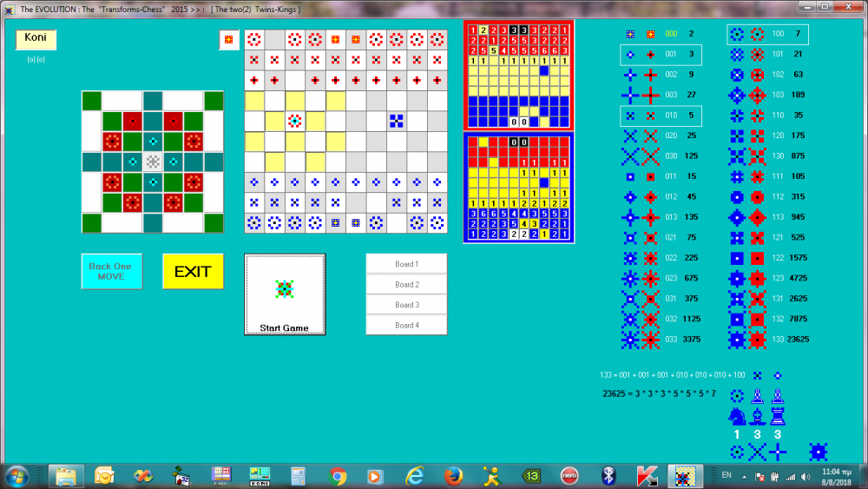Click the grey center piece on the small green board
Screen dimensions: 868x489
click(153, 162)
